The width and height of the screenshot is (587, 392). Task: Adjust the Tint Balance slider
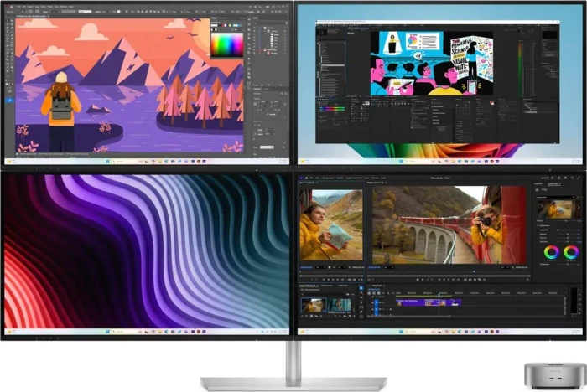[566, 264]
